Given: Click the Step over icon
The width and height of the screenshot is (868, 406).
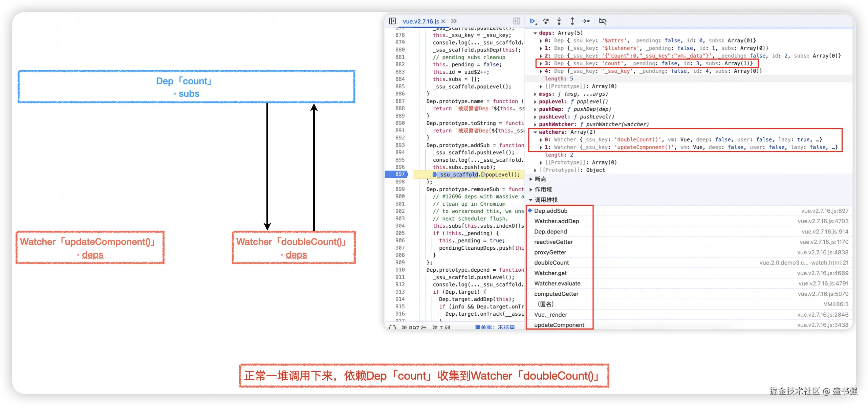Looking at the screenshot, I should click(x=546, y=21).
